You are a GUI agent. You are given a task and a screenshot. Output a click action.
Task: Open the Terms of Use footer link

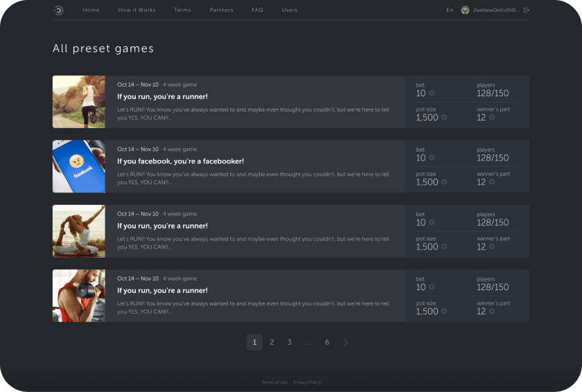(x=274, y=382)
